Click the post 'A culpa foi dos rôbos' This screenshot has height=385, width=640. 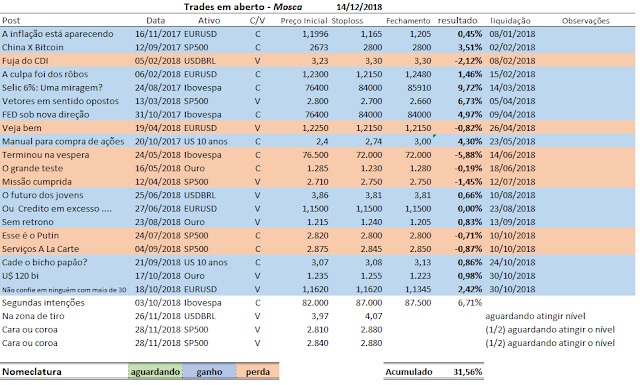click(45, 74)
